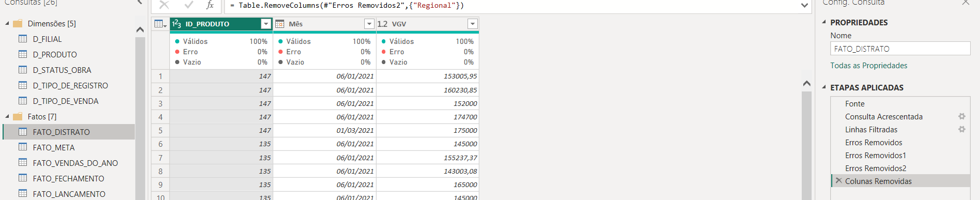Select the FATO_LANCAMENTO query
Screen dimensions: 980x200
69,194
